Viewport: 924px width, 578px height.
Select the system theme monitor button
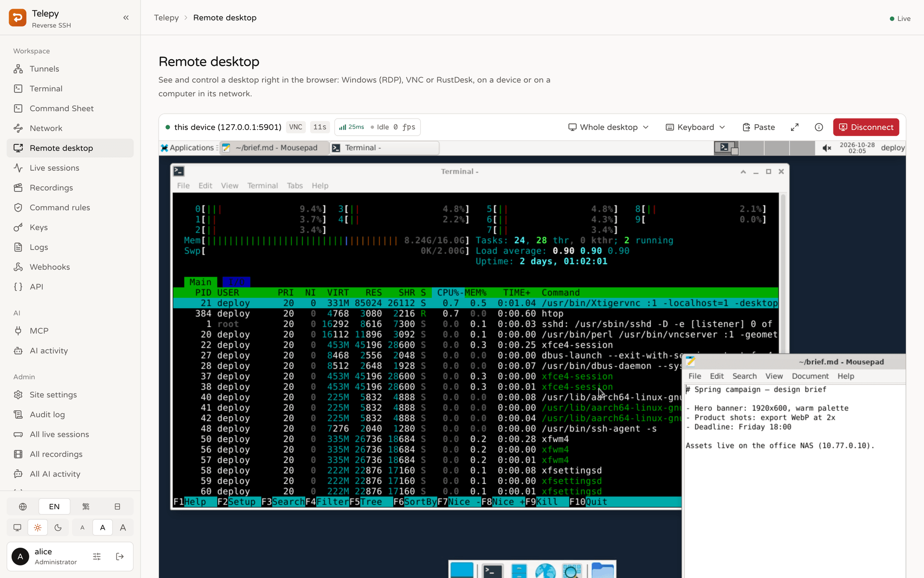point(17,527)
